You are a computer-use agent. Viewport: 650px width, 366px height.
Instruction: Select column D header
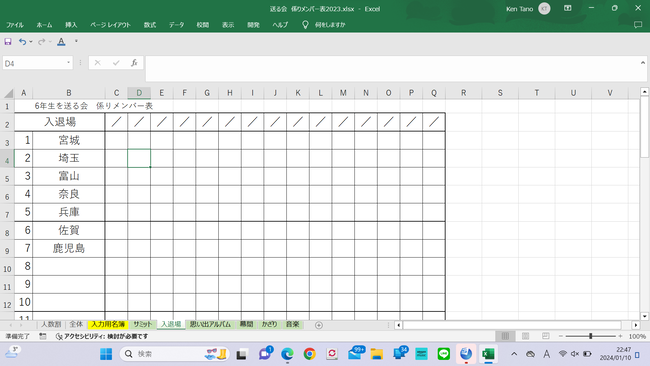tap(139, 93)
